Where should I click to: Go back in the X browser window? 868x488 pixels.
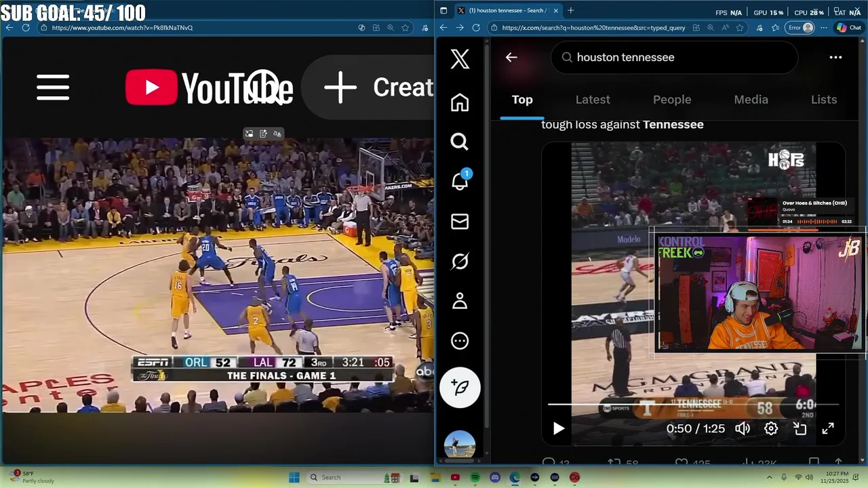pos(443,28)
